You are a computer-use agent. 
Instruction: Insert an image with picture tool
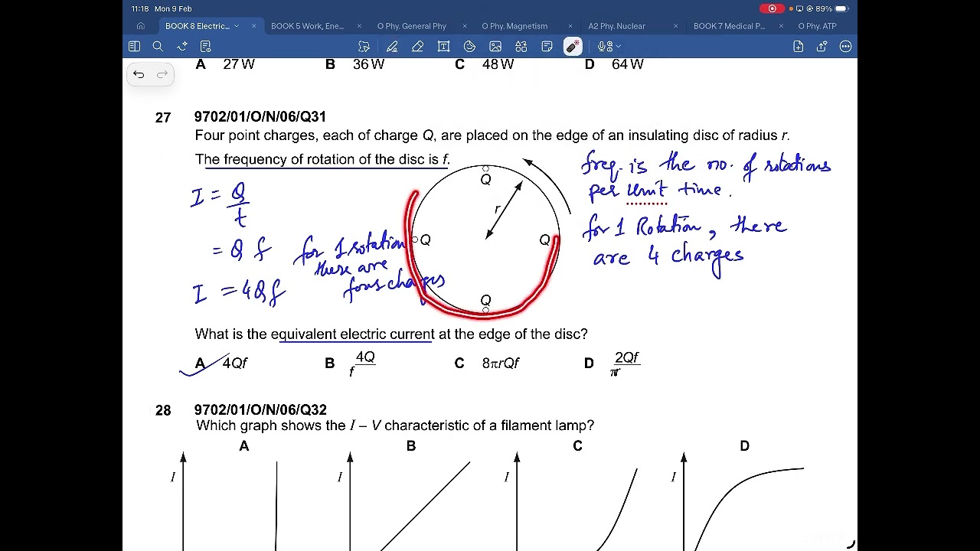pos(495,47)
